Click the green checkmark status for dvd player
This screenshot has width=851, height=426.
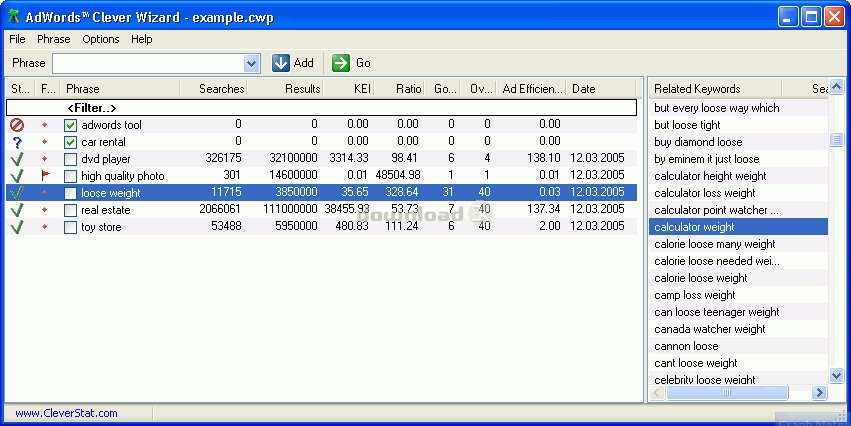17,159
